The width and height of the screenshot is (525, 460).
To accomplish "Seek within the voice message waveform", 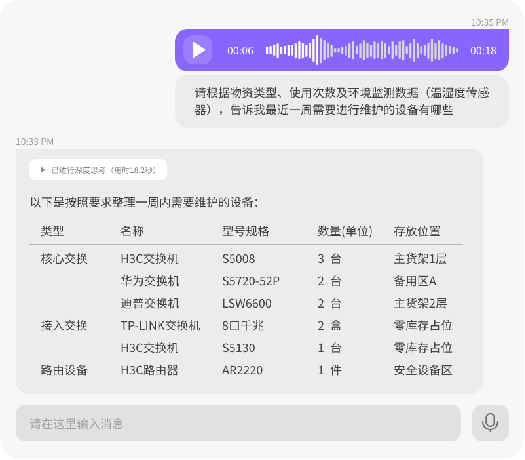I will (x=362, y=50).
